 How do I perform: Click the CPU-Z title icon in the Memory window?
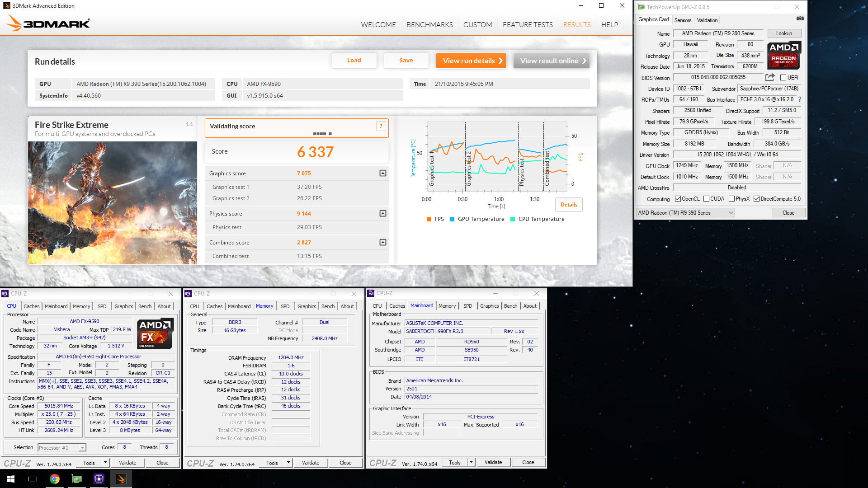[189, 294]
